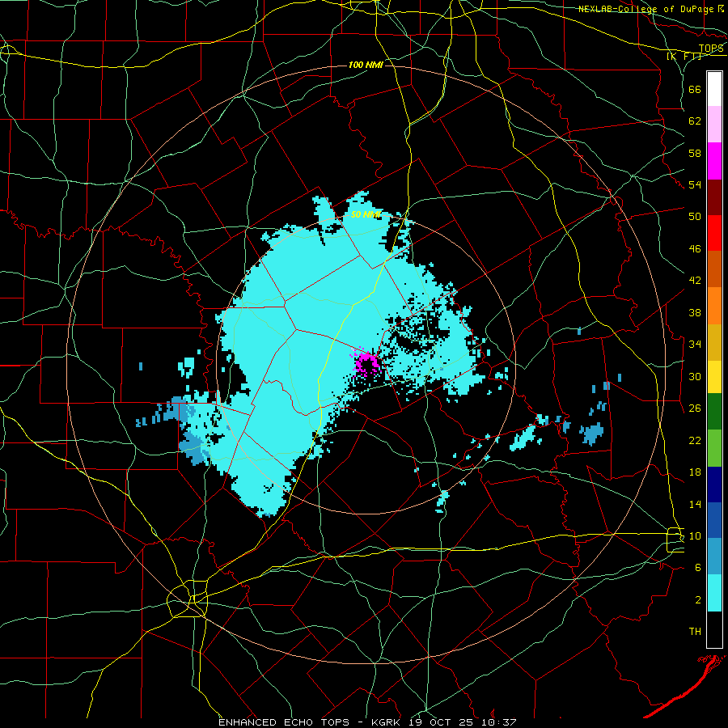Image resolution: width=728 pixels, height=728 pixels.
Task: Click the white swatch at the legend top
Action: (x=714, y=89)
